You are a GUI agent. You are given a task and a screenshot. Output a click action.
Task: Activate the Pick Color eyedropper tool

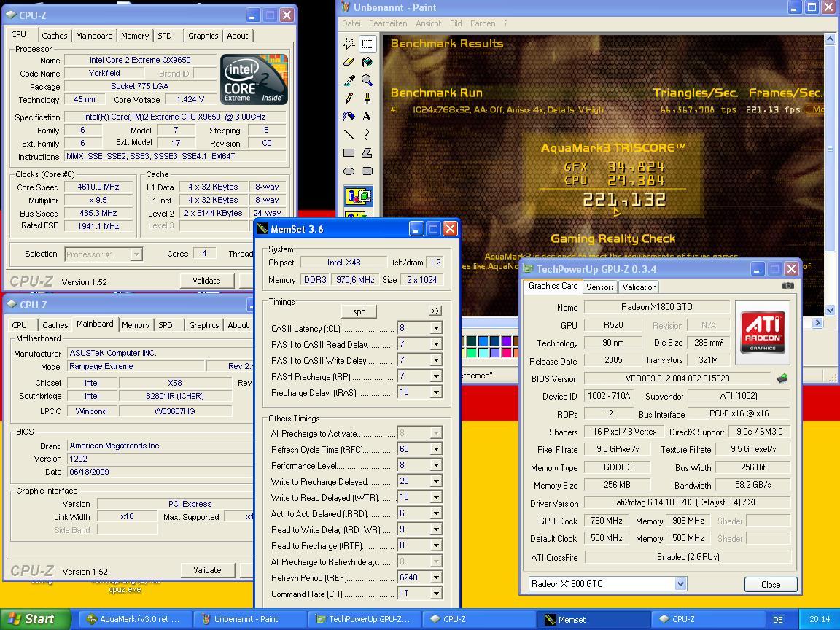tap(349, 79)
